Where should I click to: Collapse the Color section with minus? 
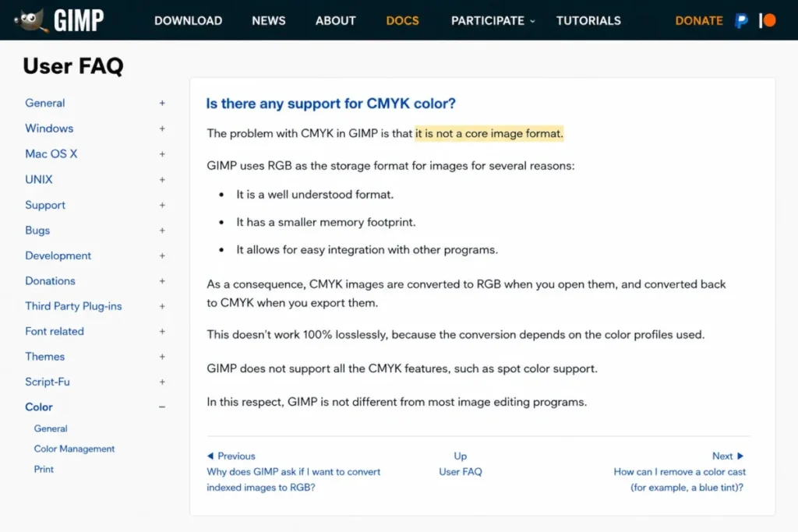[162, 407]
